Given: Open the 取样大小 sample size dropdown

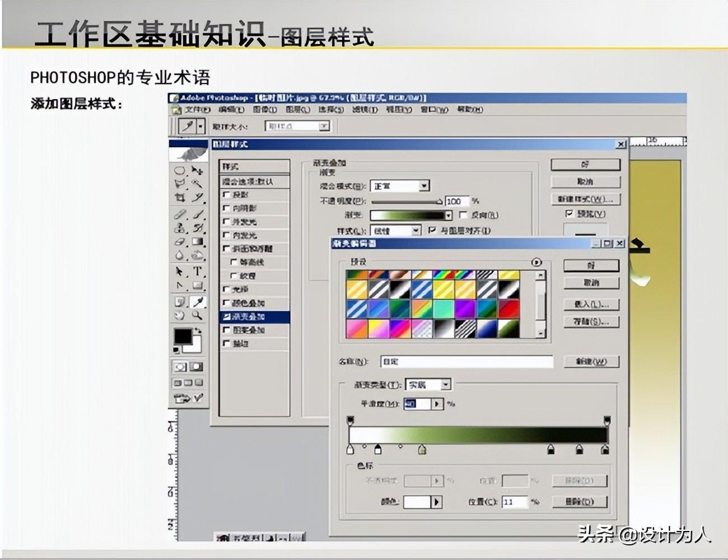Looking at the screenshot, I should point(324,127).
